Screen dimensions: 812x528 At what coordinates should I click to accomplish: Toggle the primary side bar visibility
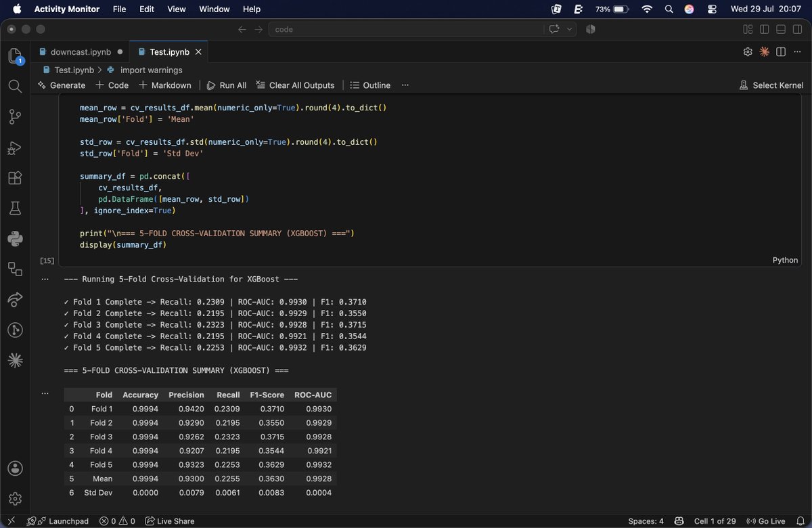pos(764,29)
